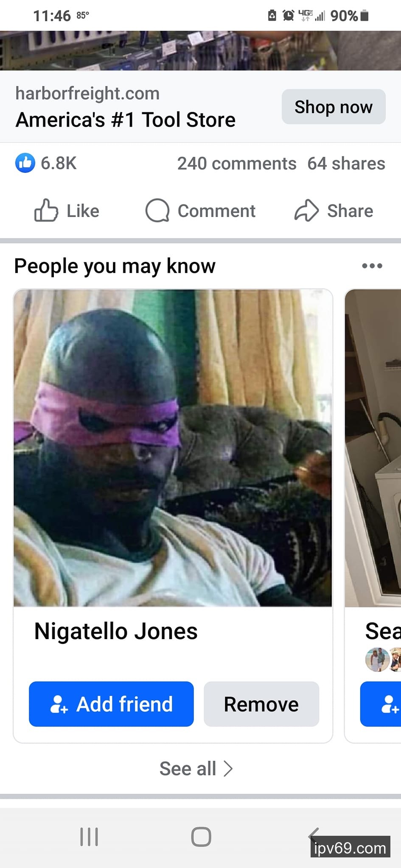The image size is (401, 868).
Task: Remove Nigatello Jones suggestion
Action: point(261,704)
